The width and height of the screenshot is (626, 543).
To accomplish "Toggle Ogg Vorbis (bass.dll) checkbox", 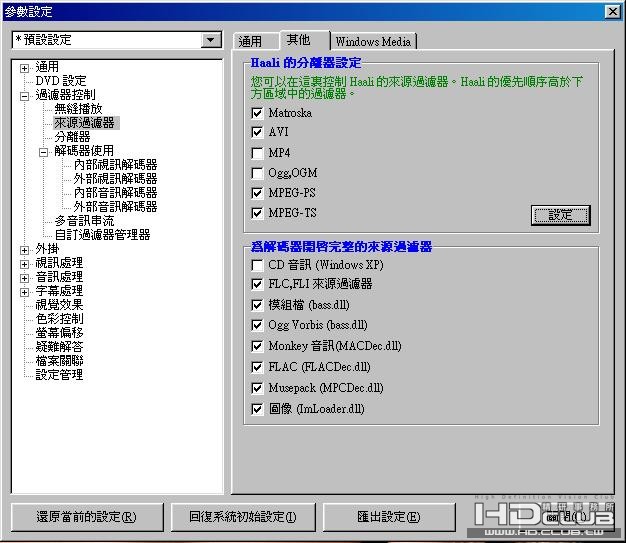I will 257,325.
